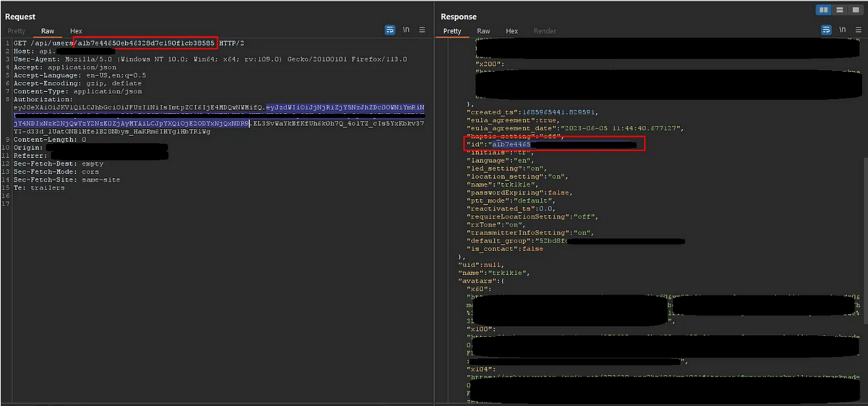The image size is (868, 406).
Task: Click the Content-Length: 0 header
Action: (x=49, y=139)
